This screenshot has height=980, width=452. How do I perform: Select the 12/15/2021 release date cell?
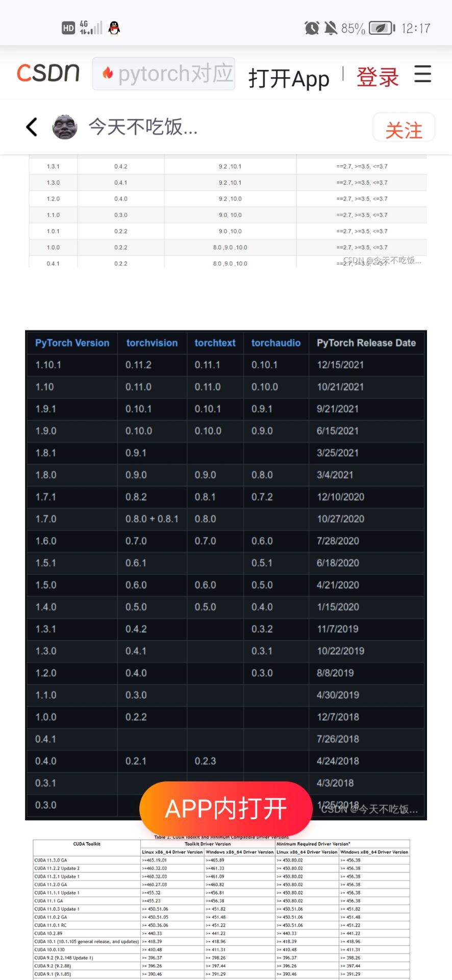coord(340,365)
